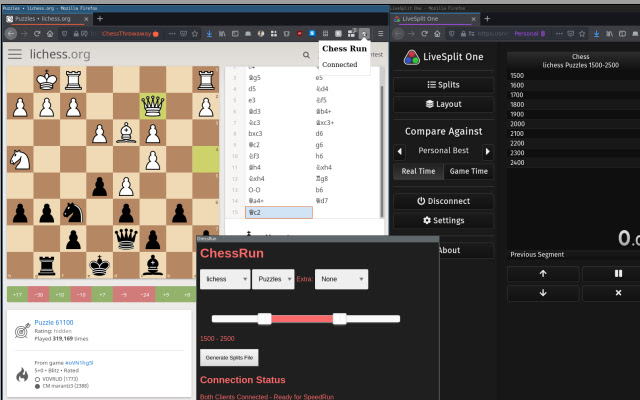Click the -30 red puzzle result box
The height and width of the screenshot is (400, 640).
coord(38,294)
